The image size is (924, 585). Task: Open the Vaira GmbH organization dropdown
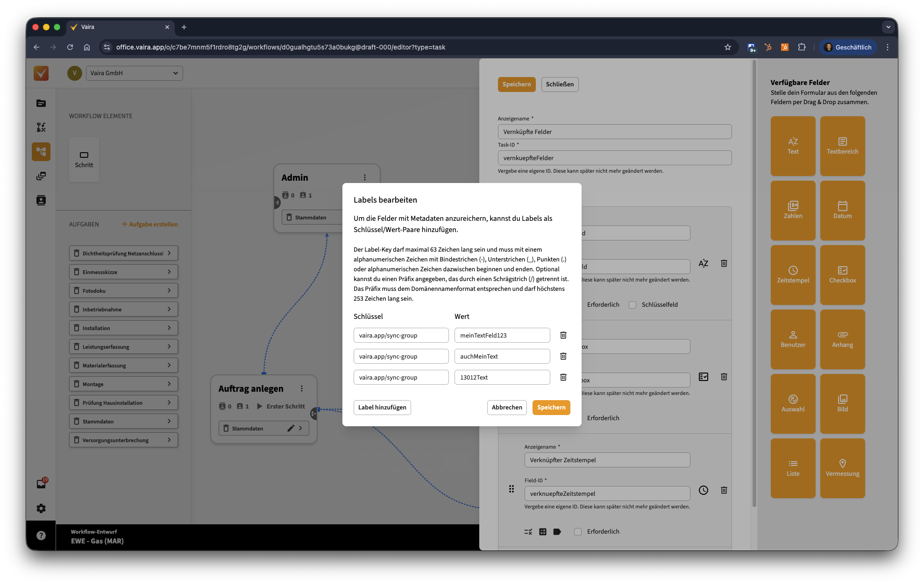[x=134, y=73]
